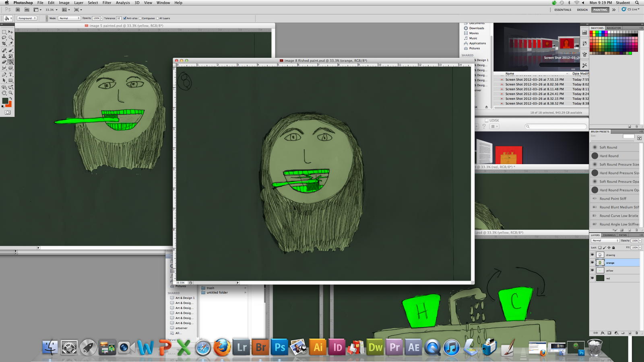Click the orange background color swatch
Viewport: 644px width, 362px height.
click(10, 105)
